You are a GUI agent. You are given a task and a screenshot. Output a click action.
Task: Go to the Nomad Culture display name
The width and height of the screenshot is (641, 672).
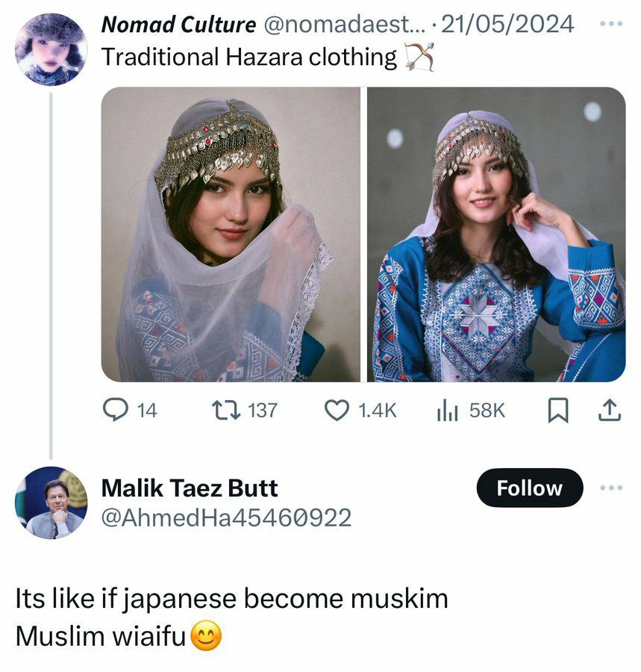tap(178, 25)
